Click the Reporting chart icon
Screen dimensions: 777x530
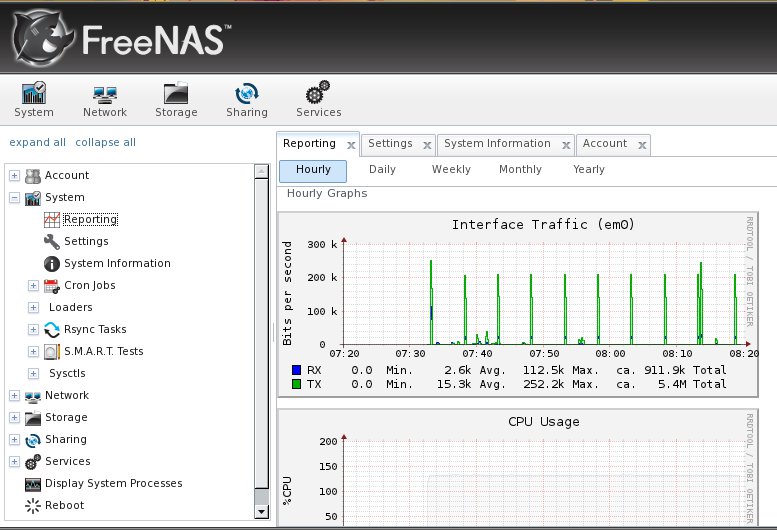pyautogui.click(x=52, y=219)
